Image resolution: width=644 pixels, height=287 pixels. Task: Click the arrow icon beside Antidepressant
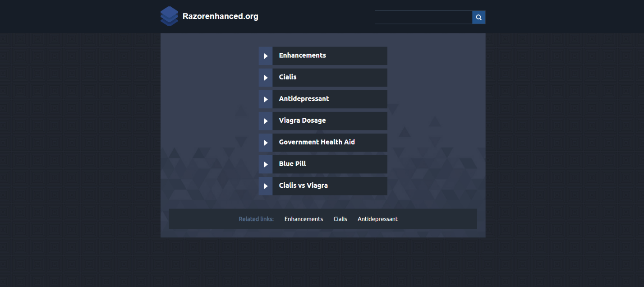[x=266, y=99]
